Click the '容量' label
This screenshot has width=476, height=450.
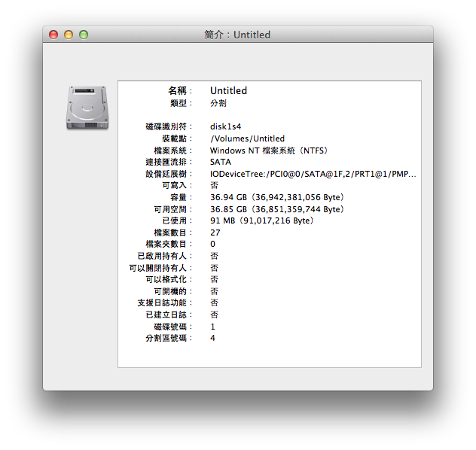(x=182, y=197)
